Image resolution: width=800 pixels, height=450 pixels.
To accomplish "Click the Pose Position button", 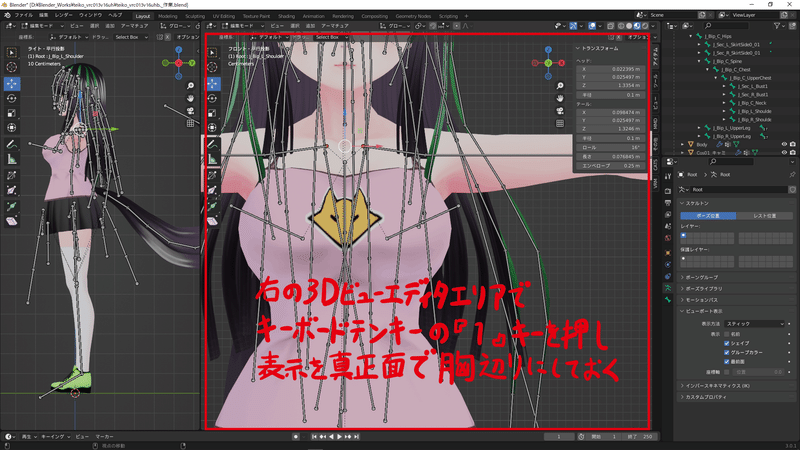I will coord(708,216).
